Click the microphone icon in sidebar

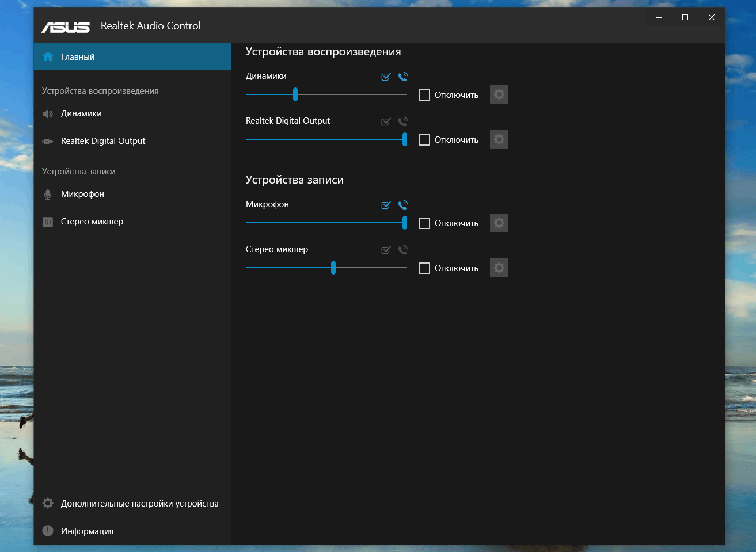[48, 195]
